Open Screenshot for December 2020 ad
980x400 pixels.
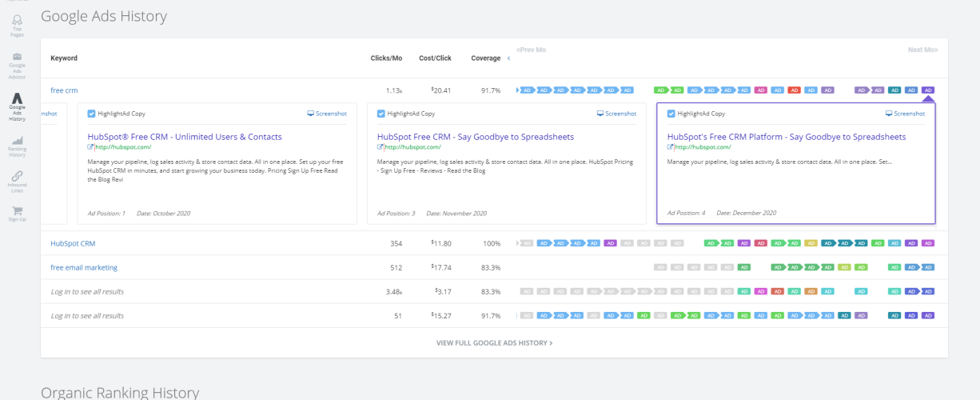905,114
